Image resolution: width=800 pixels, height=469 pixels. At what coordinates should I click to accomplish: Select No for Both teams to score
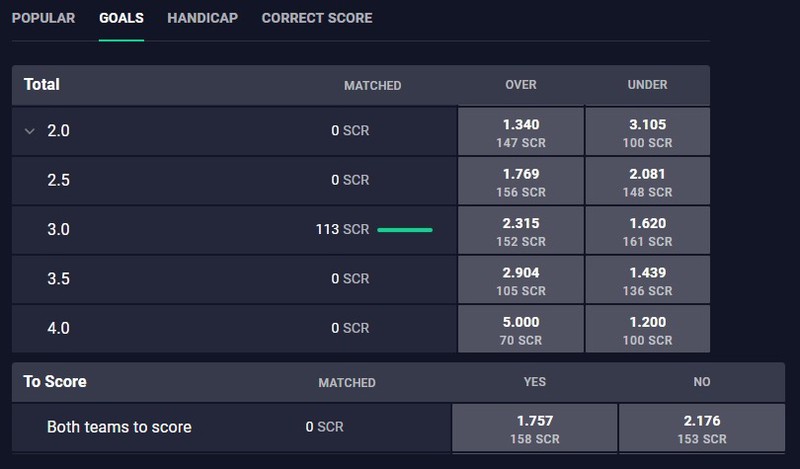[x=702, y=428]
